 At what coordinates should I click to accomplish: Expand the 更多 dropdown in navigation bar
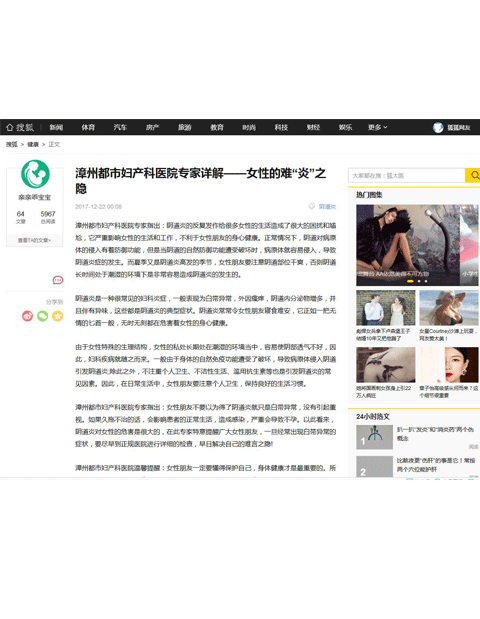[377, 127]
